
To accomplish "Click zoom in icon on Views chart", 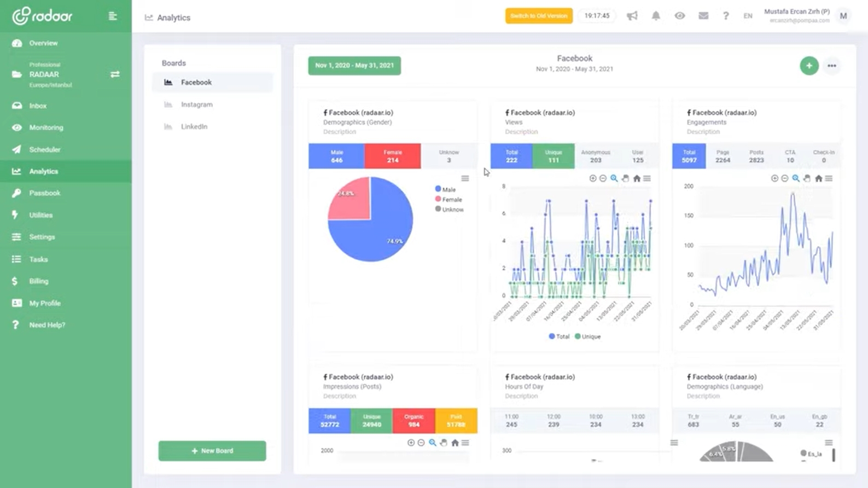I will pyautogui.click(x=592, y=178).
